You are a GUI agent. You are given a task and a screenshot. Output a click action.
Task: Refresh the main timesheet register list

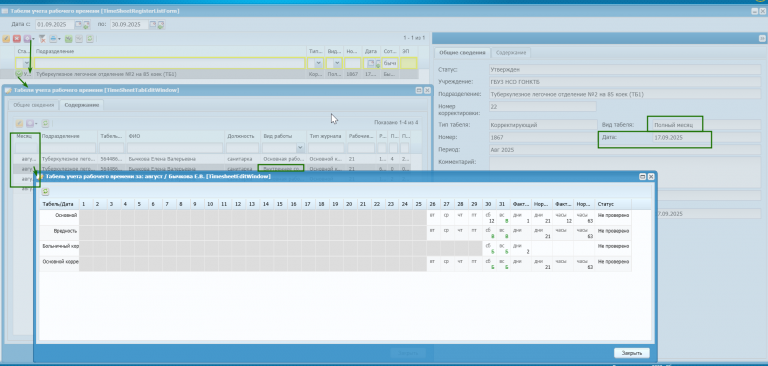coord(90,39)
